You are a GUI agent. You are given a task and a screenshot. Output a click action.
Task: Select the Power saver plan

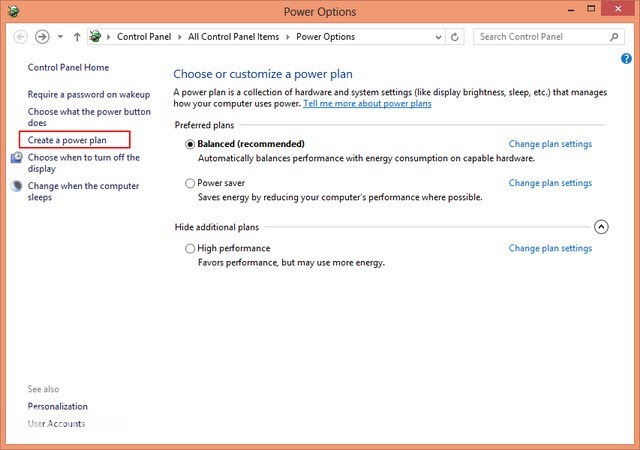190,183
